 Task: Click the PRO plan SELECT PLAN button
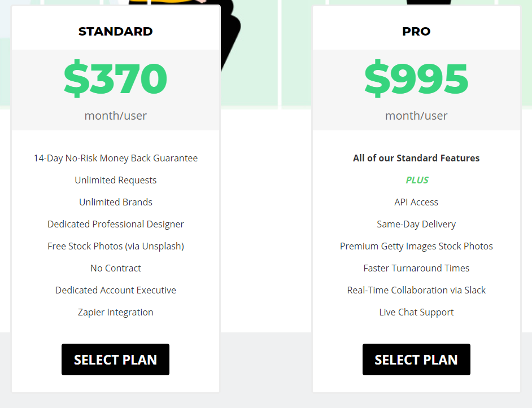(x=416, y=359)
